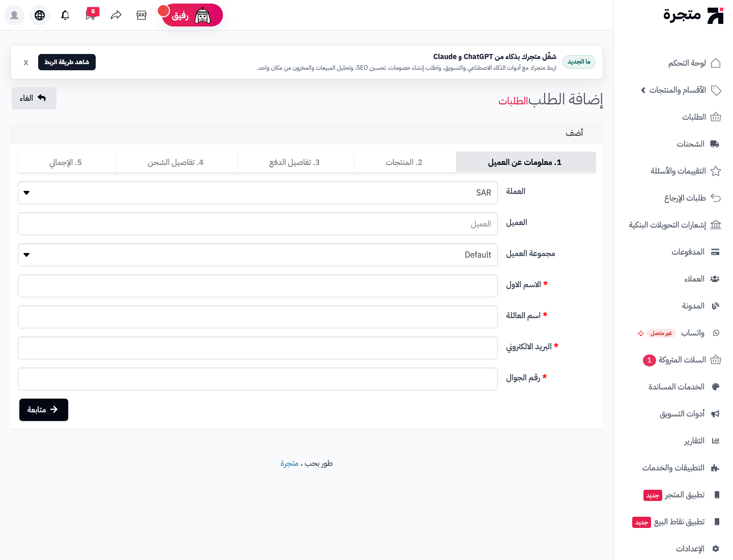Focus the العميل customer search field

click(258, 224)
